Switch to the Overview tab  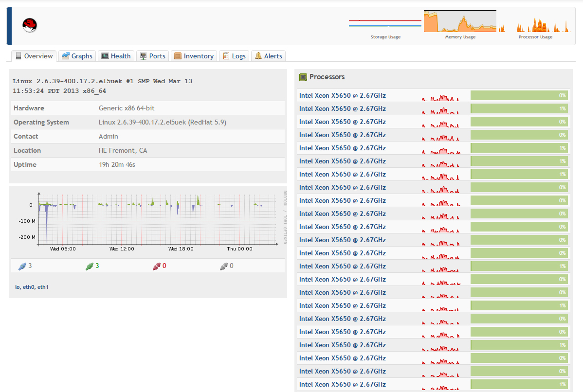click(34, 56)
